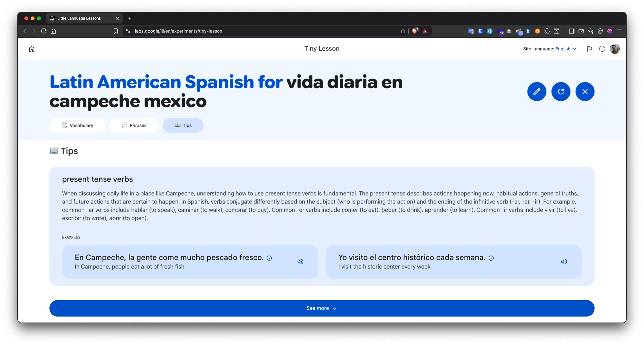644x346 pixels.
Task: Open info icon beside centro histórico sentence
Action: click(x=491, y=258)
